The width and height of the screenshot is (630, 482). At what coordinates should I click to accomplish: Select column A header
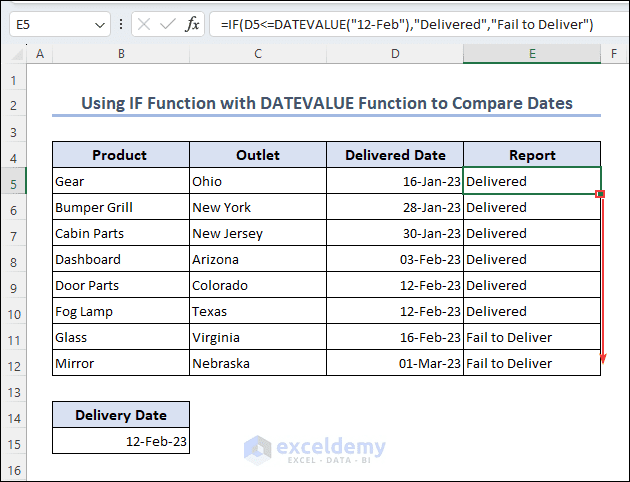click(40, 54)
